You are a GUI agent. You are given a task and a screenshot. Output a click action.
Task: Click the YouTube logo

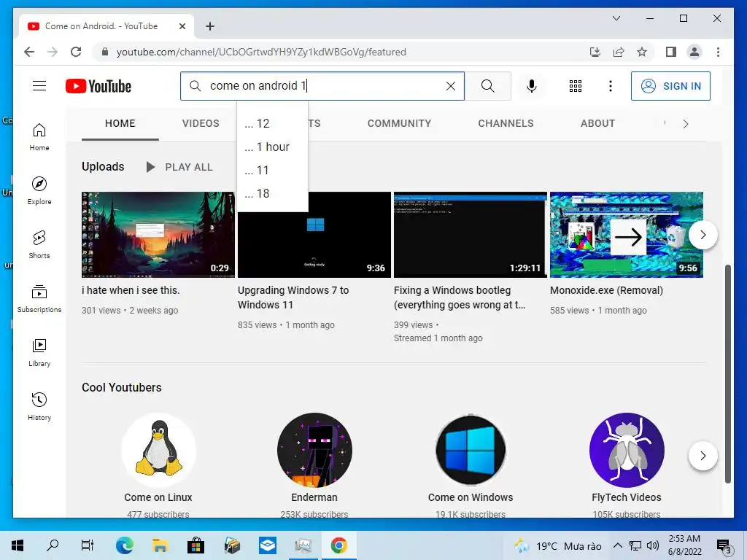pos(98,86)
